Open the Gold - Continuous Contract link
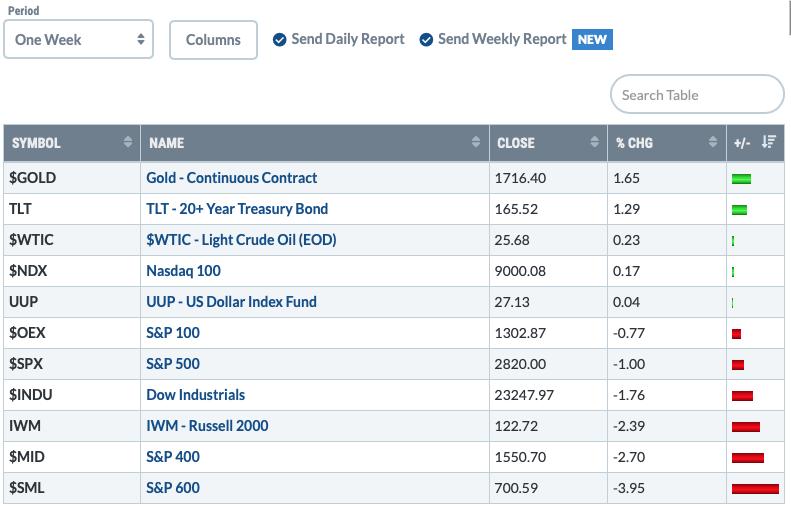The image size is (791, 508). (232, 178)
